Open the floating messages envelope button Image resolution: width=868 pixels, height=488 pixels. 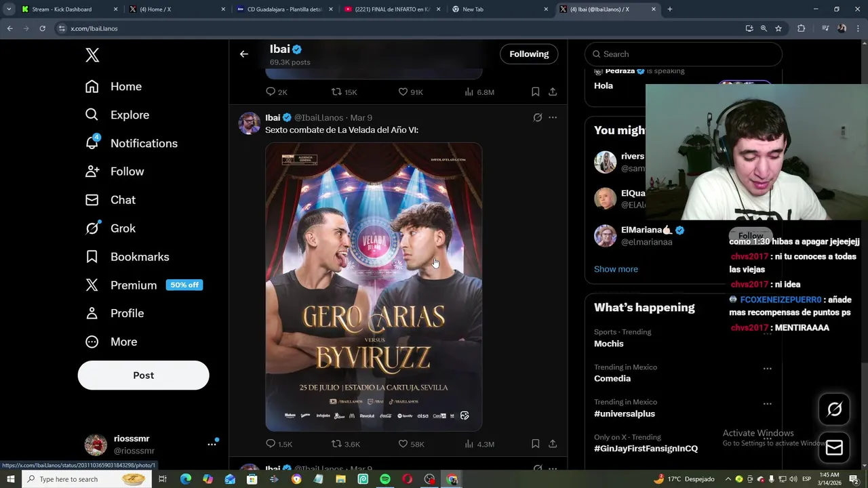tap(835, 447)
